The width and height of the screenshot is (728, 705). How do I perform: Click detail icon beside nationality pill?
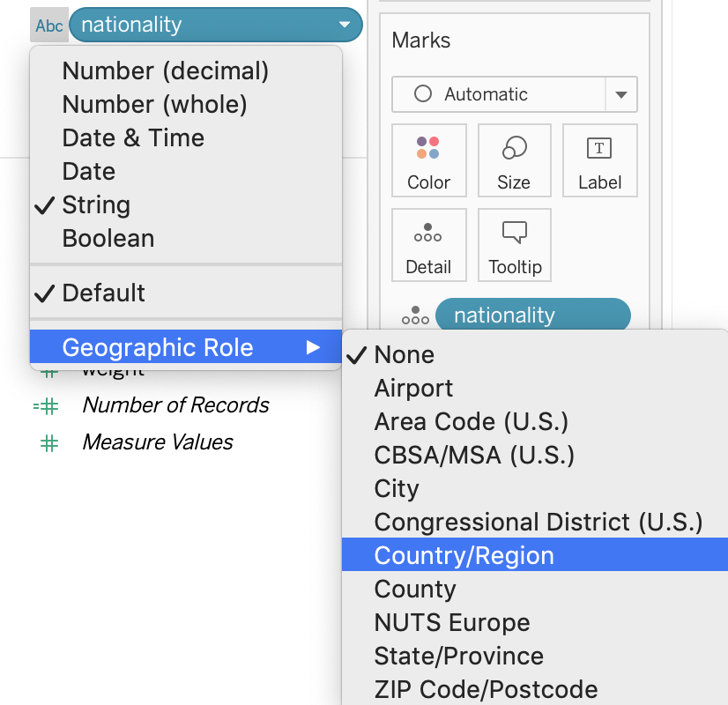pyautogui.click(x=415, y=315)
